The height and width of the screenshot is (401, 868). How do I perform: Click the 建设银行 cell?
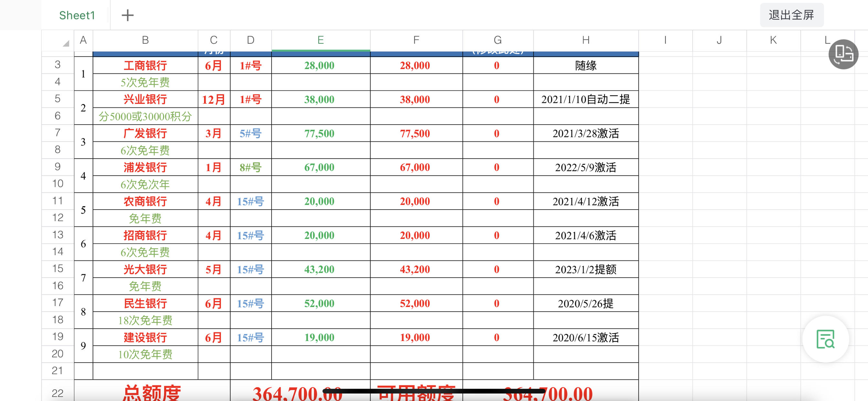(145, 337)
